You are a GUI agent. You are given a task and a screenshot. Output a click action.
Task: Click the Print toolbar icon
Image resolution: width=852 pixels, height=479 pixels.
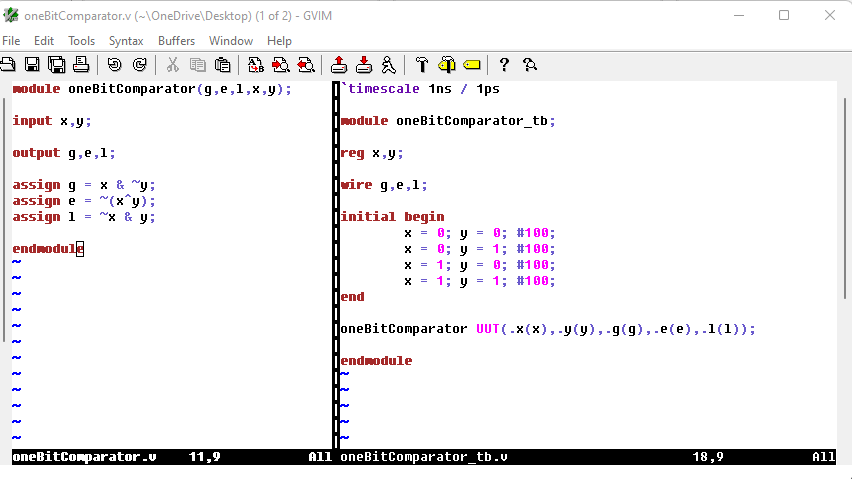81,65
